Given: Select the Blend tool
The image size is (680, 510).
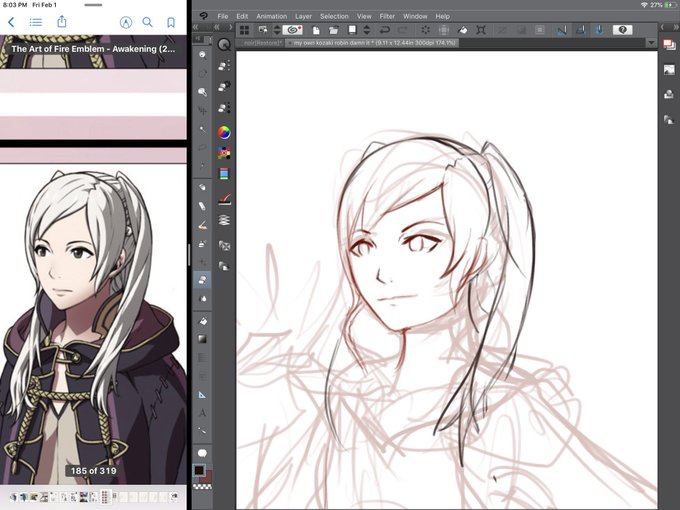Looking at the screenshot, I should pyautogui.click(x=202, y=299).
